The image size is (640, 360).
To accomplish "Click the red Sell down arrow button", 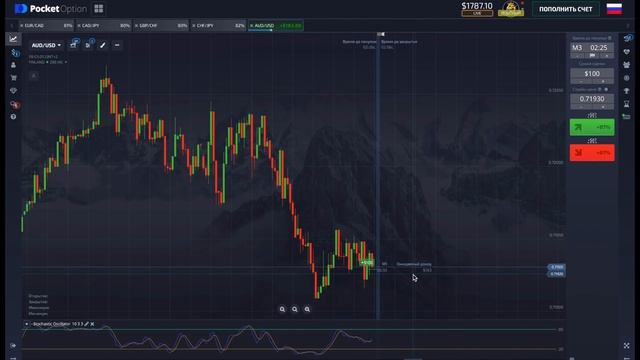I will point(592,153).
